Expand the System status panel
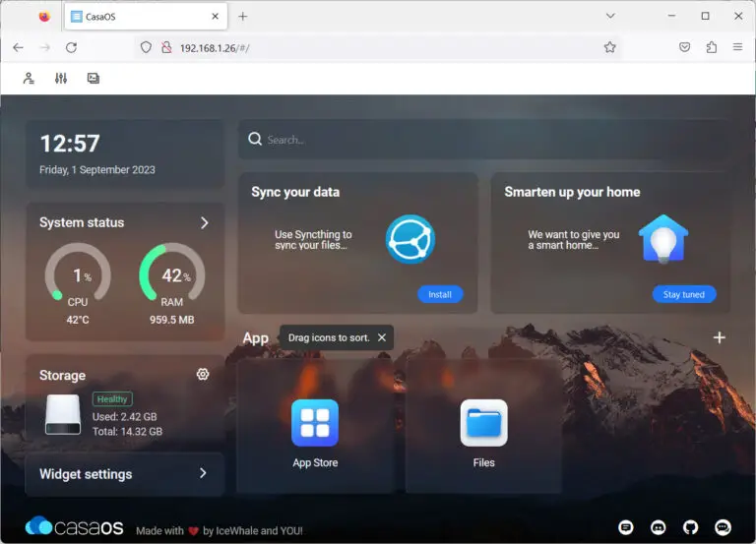 click(204, 223)
